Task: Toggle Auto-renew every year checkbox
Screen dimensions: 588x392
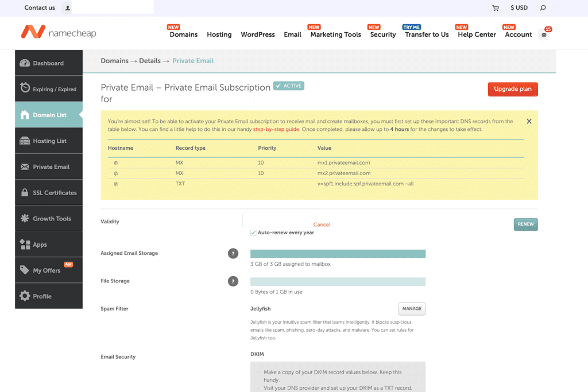Action: (253, 232)
